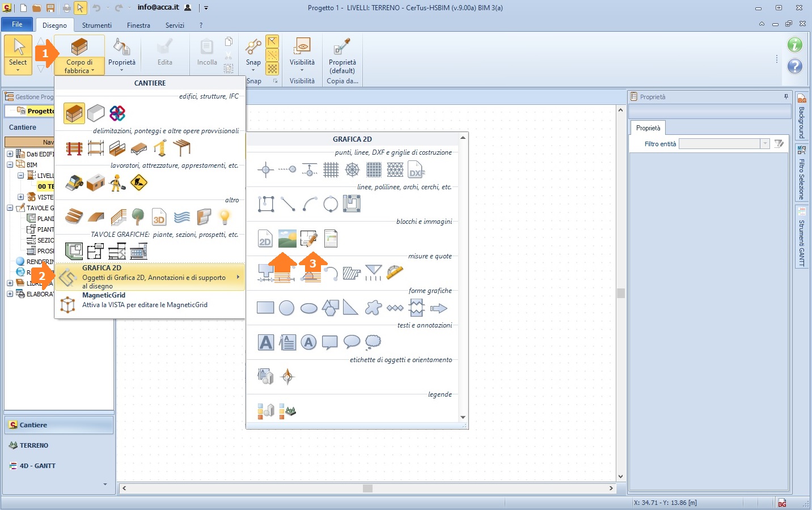
Task: Expand the Dati EDIFICIO tree node
Action: coord(10,154)
